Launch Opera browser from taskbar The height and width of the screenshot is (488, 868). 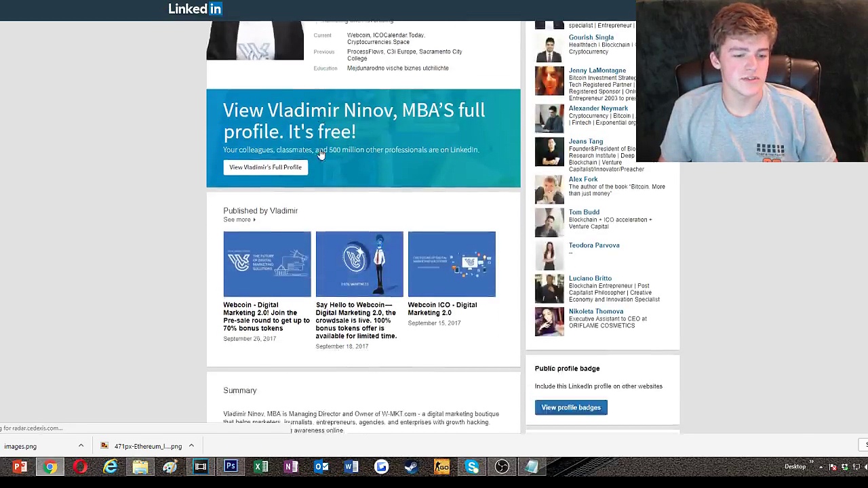[x=80, y=466]
